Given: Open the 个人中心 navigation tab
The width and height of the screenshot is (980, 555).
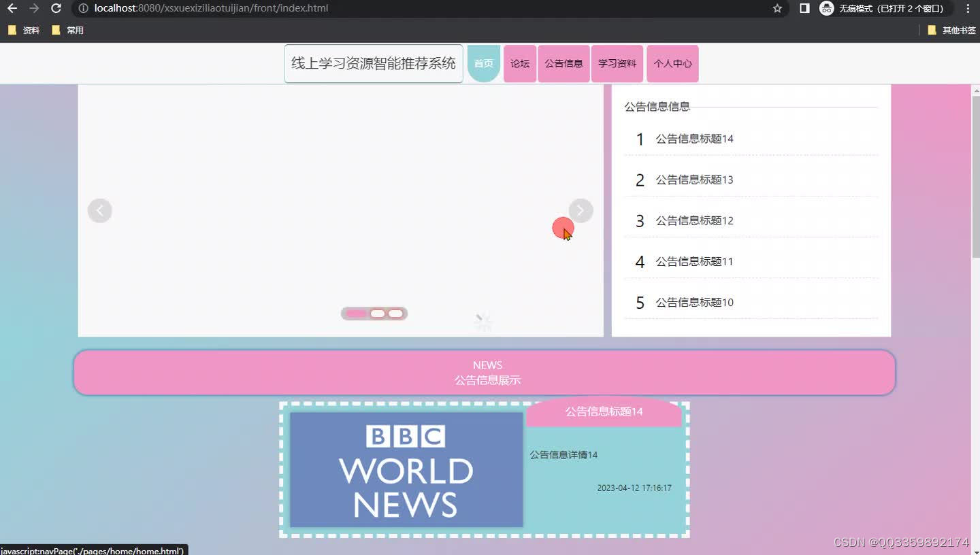Looking at the screenshot, I should click(x=672, y=63).
